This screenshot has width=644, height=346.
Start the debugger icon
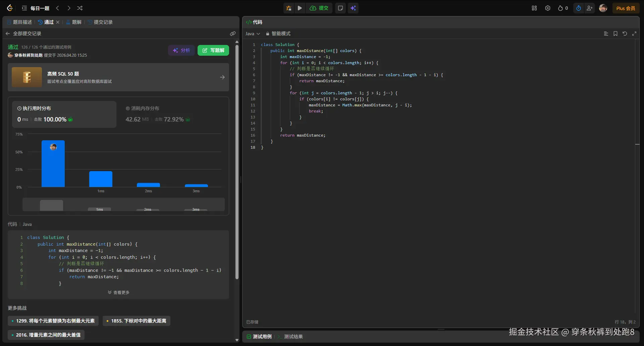289,8
